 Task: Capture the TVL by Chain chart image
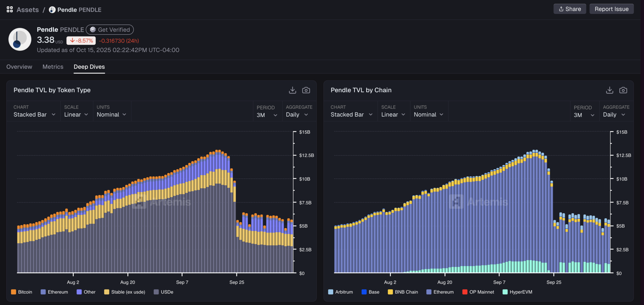[x=623, y=90]
